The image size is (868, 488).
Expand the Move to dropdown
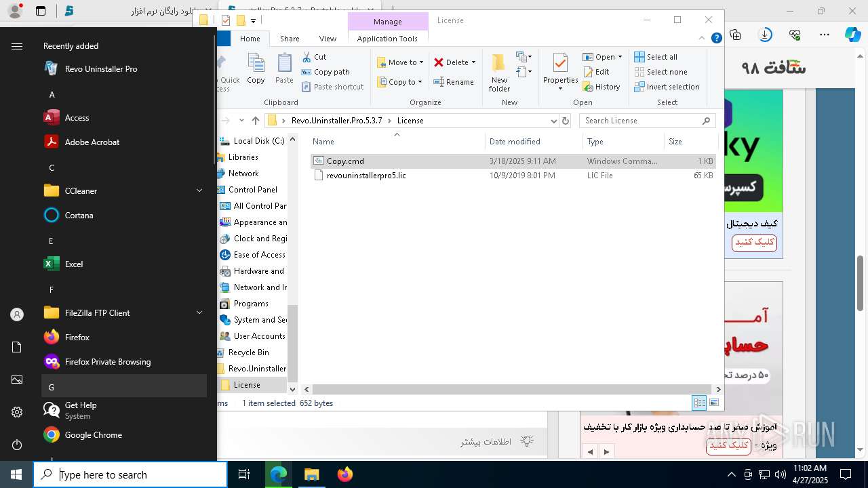pos(421,62)
